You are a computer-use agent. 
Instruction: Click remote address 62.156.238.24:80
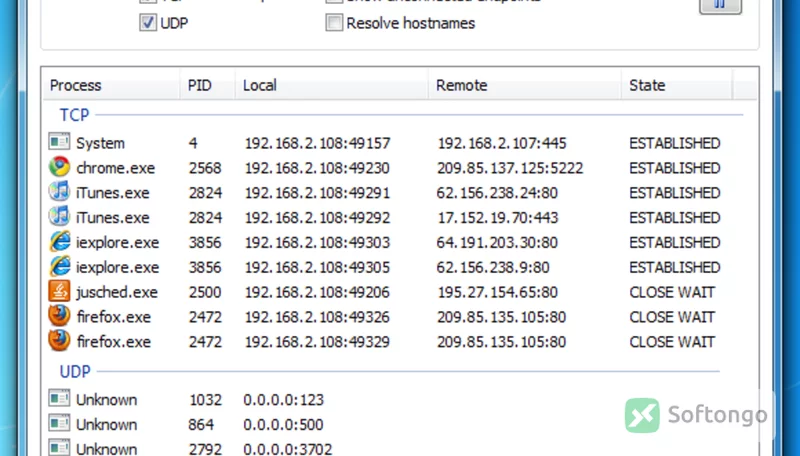[497, 193]
